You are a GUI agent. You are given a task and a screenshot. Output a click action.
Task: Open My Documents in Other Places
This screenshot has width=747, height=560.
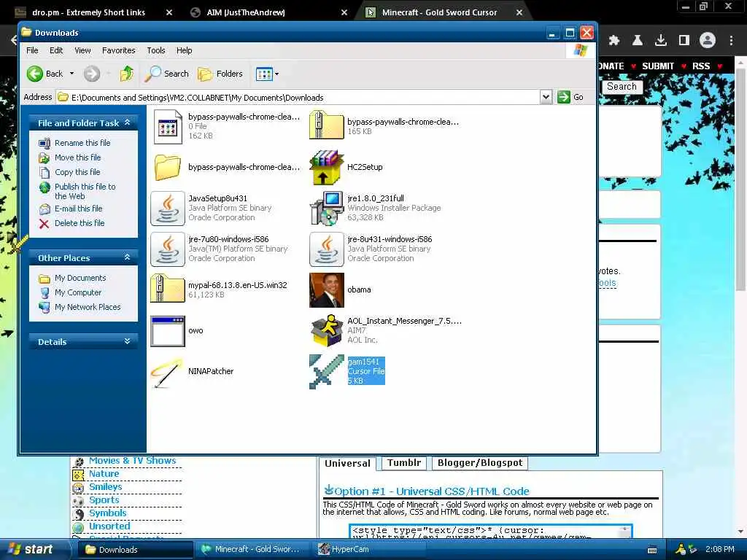coord(80,278)
